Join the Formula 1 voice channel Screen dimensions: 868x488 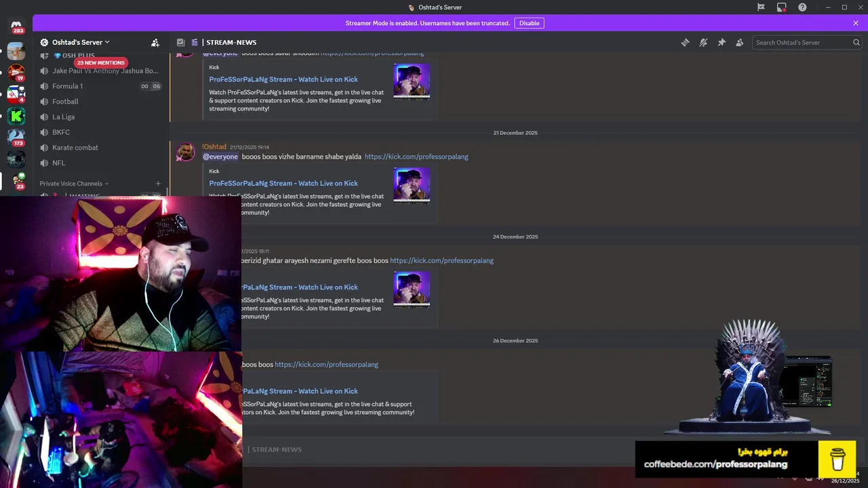click(100, 86)
